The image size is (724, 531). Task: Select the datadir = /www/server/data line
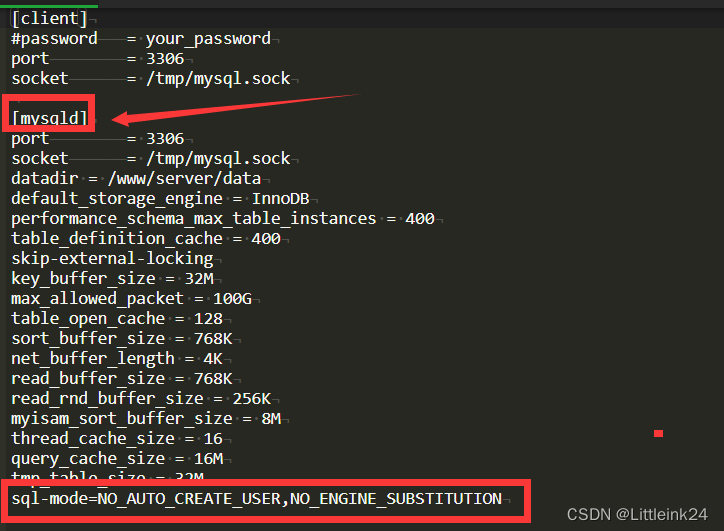[x=136, y=178]
